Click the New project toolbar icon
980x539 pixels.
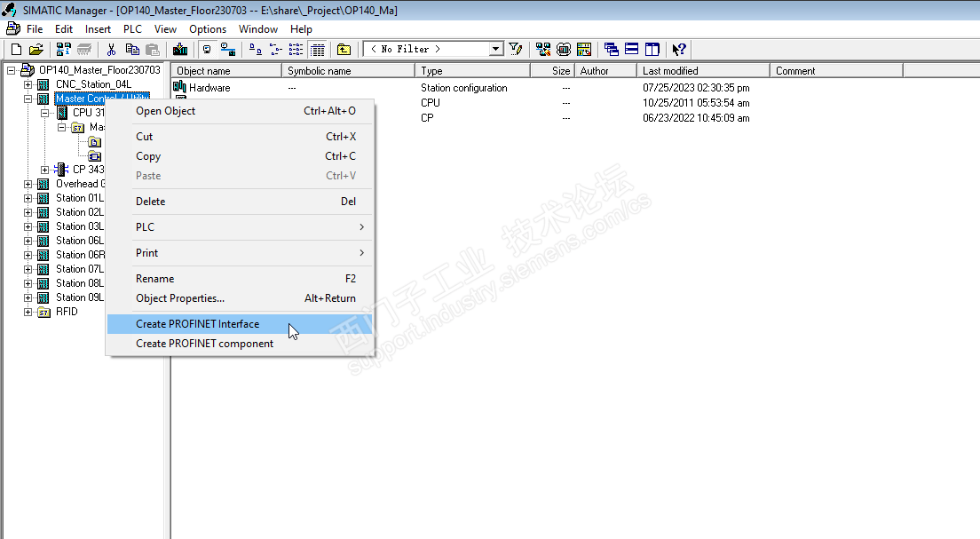(17, 50)
